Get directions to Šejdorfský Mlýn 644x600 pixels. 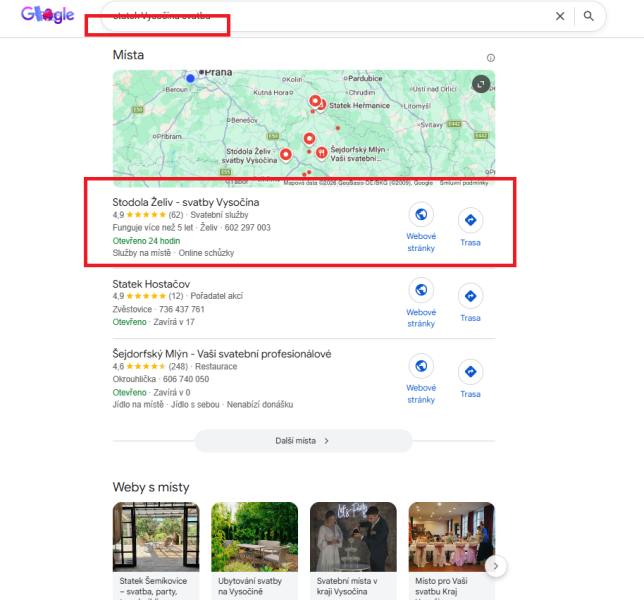[x=470, y=372]
